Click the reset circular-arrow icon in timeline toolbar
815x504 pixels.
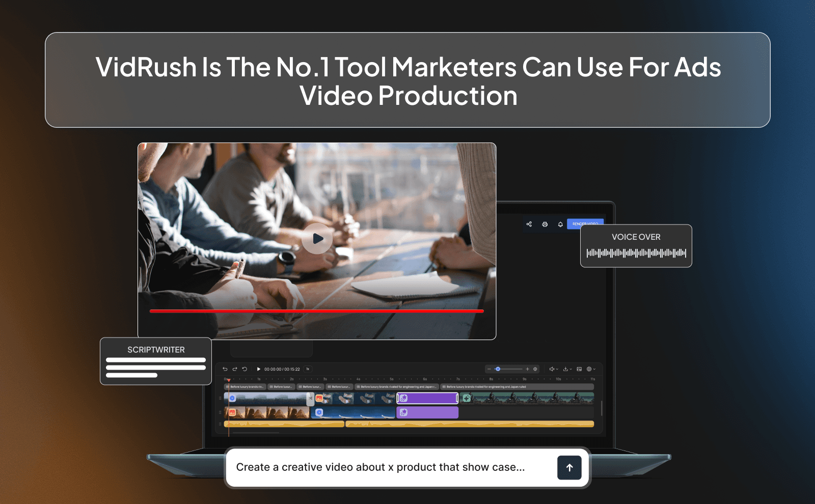[x=244, y=369]
